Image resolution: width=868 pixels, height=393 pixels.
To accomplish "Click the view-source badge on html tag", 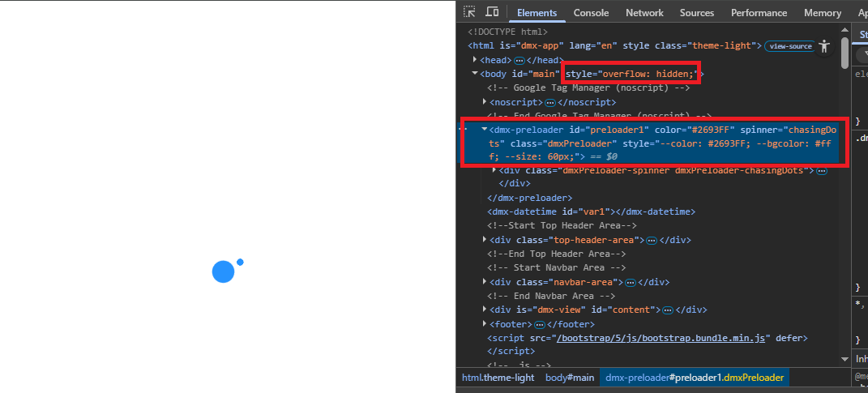I will tap(789, 46).
